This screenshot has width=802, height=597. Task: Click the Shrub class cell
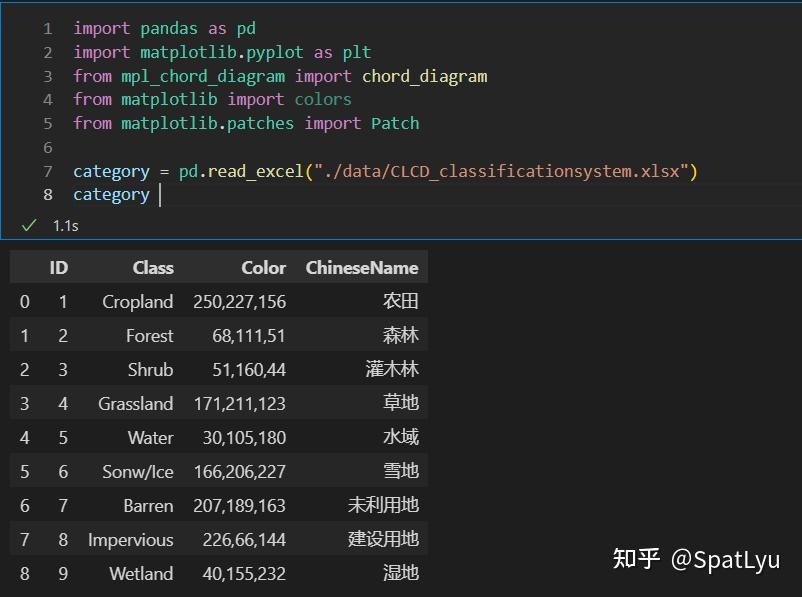coord(150,370)
